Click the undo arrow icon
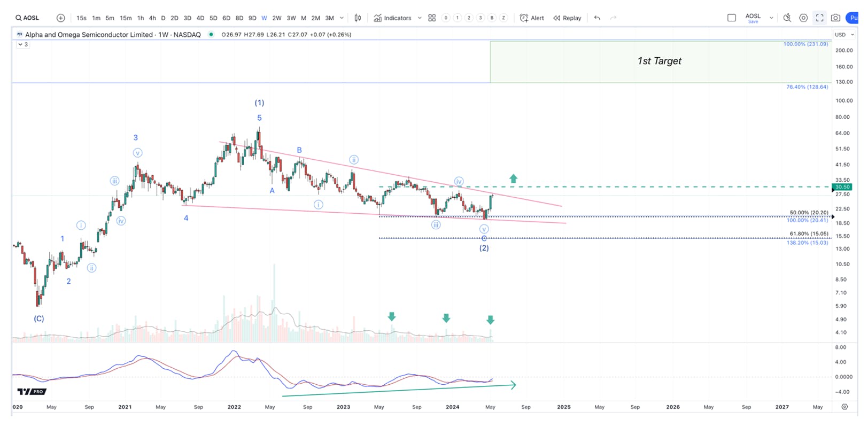The height and width of the screenshot is (435, 868). pos(597,18)
